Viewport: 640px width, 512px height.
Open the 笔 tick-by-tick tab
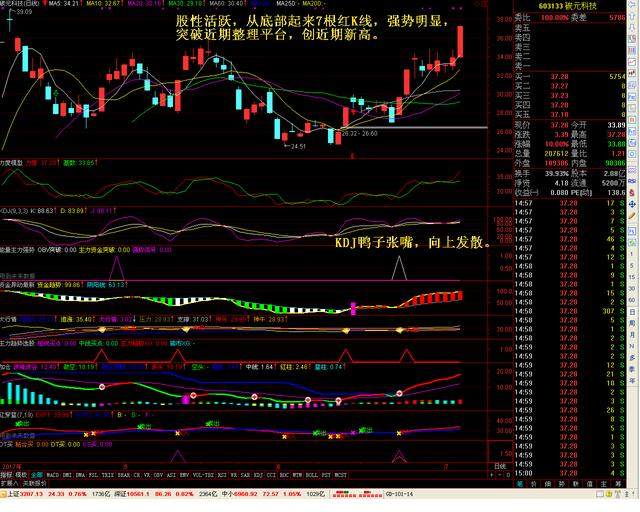tap(520, 484)
